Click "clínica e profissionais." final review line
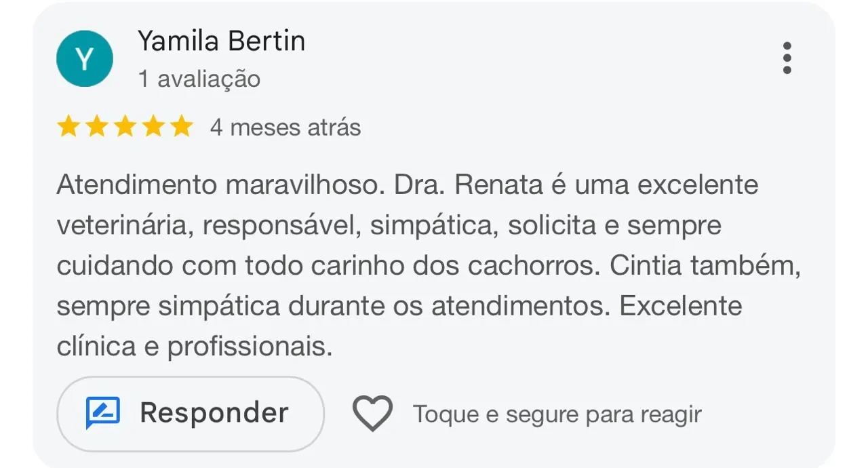 [x=195, y=347]
